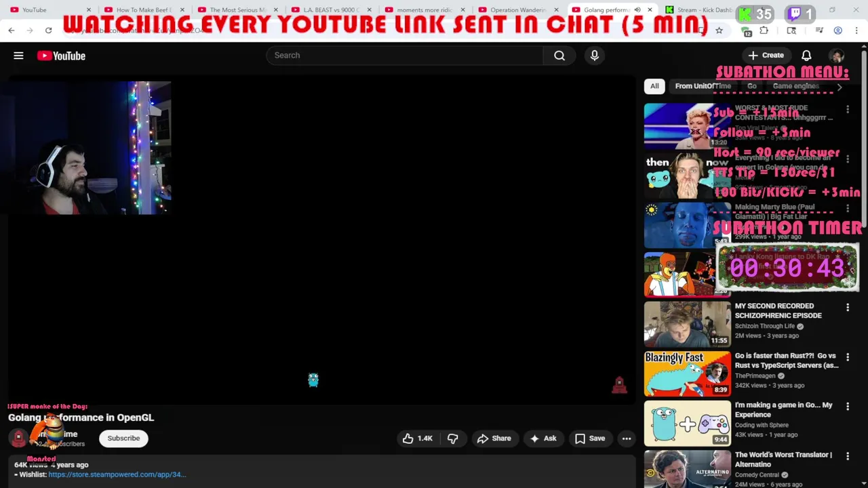Share the Golang OpenGL video
Screen dimensions: 868x488
pos(494,439)
